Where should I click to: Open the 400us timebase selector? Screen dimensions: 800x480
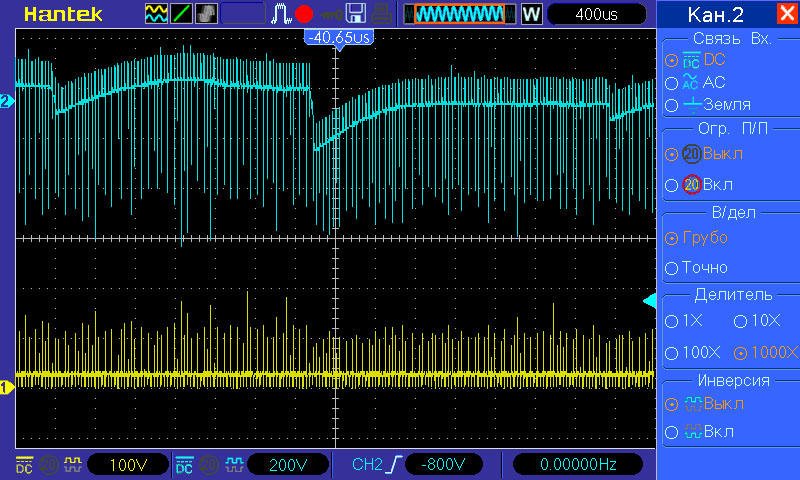tap(596, 14)
